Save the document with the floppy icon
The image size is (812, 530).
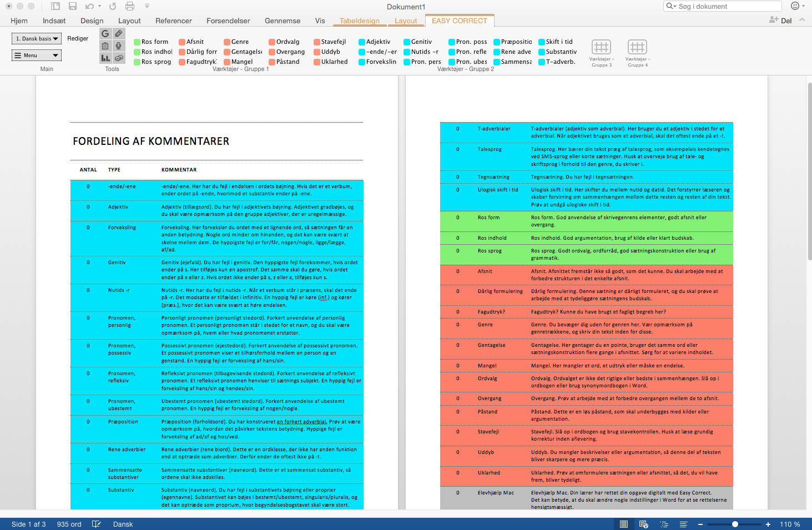coord(73,6)
